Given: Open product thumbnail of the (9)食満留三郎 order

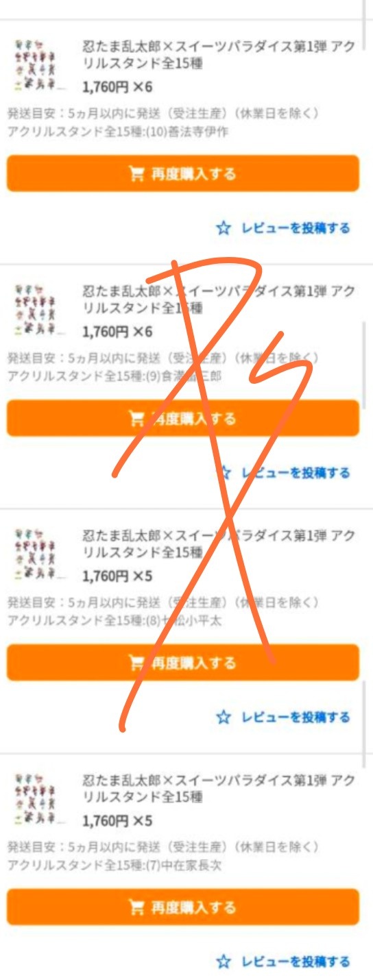Looking at the screenshot, I should (40, 310).
